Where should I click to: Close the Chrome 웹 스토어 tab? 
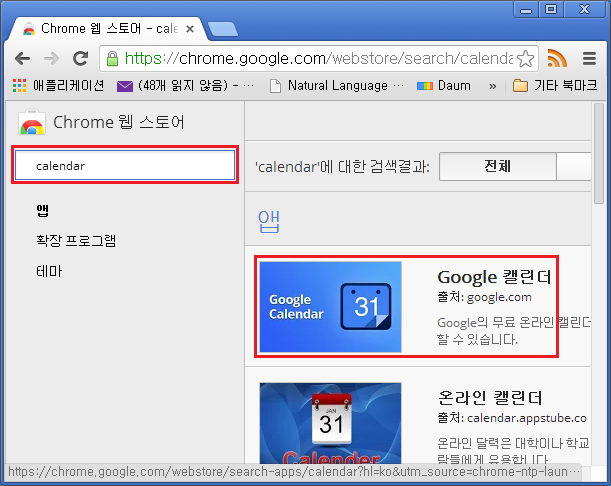coord(190,29)
